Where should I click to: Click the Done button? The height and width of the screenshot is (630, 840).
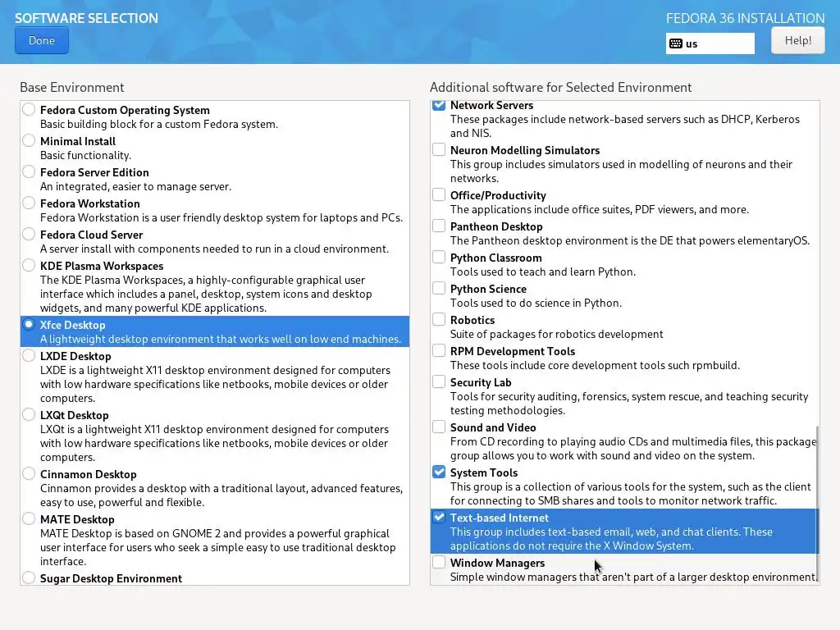coord(42,41)
